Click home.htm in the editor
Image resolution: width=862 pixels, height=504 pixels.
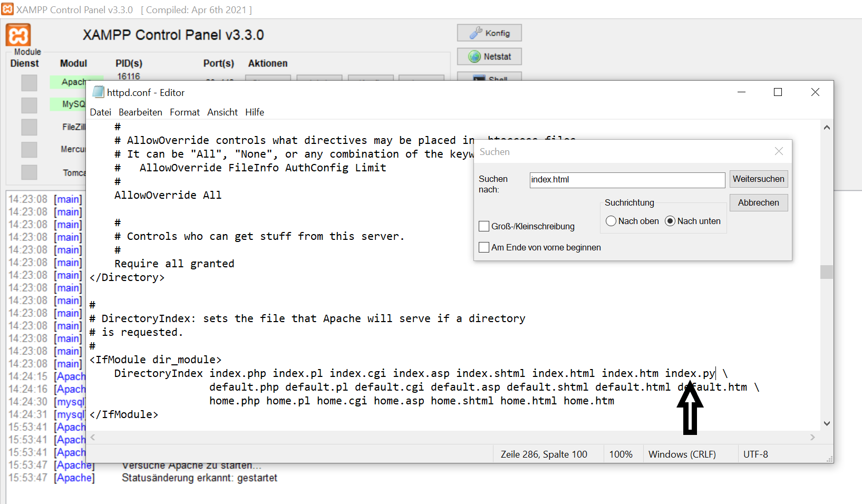point(589,401)
